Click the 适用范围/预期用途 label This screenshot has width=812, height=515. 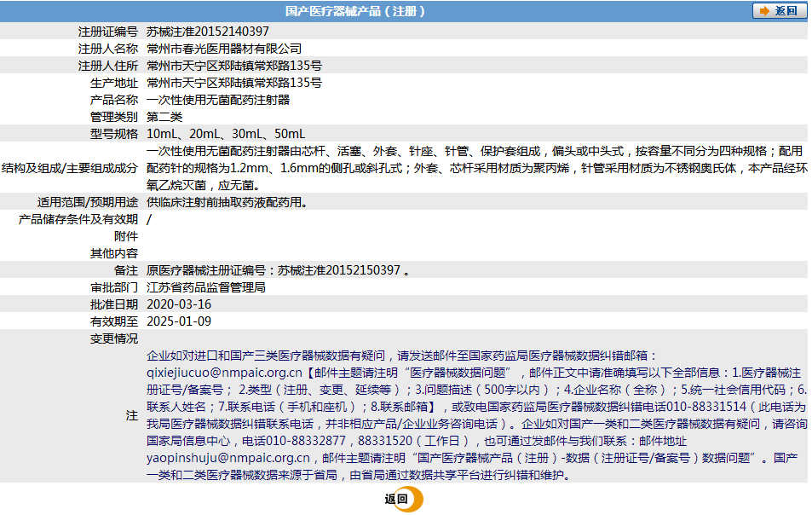coord(88,202)
